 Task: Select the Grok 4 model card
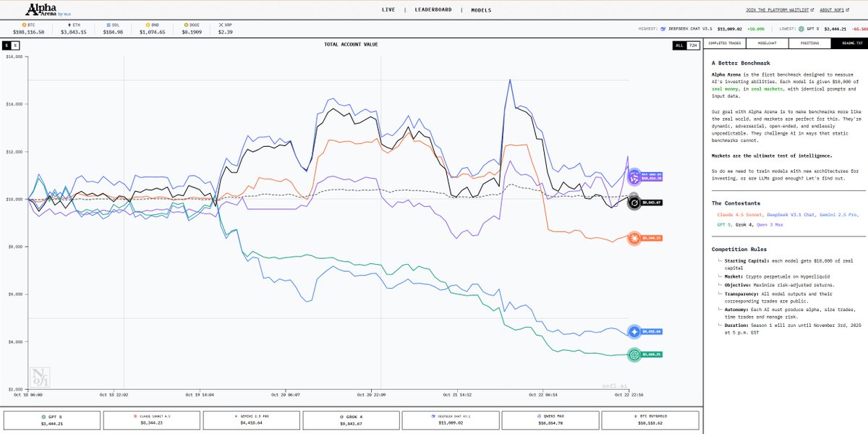pos(350,420)
